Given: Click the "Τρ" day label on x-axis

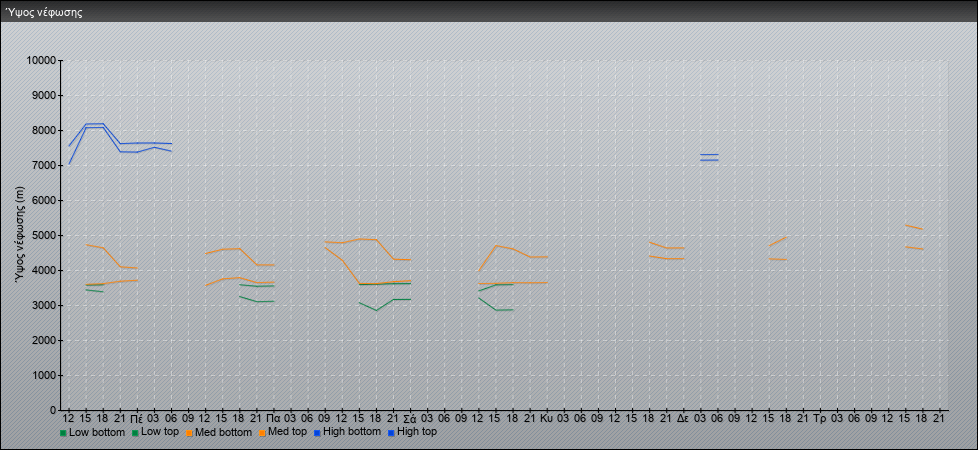Looking at the screenshot, I should (x=820, y=418).
